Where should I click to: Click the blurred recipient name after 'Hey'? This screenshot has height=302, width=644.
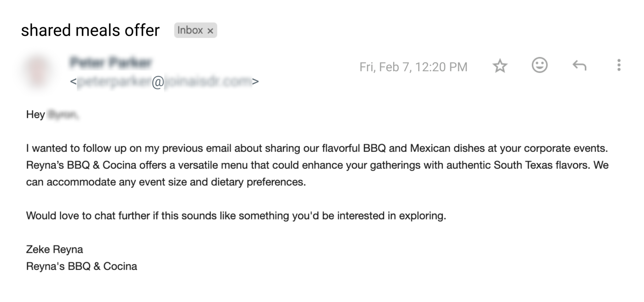coord(63,115)
